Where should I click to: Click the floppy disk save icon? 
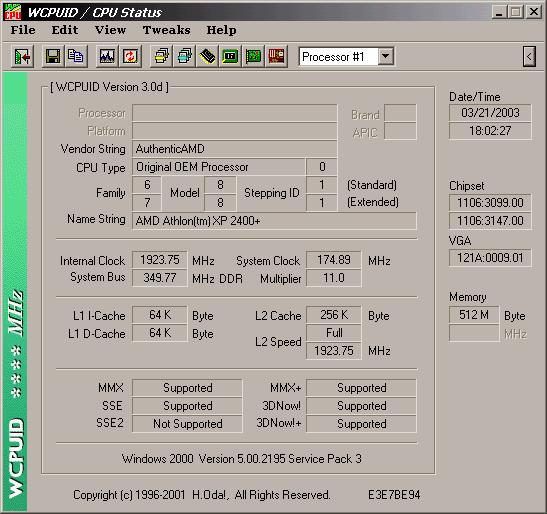(x=53, y=56)
